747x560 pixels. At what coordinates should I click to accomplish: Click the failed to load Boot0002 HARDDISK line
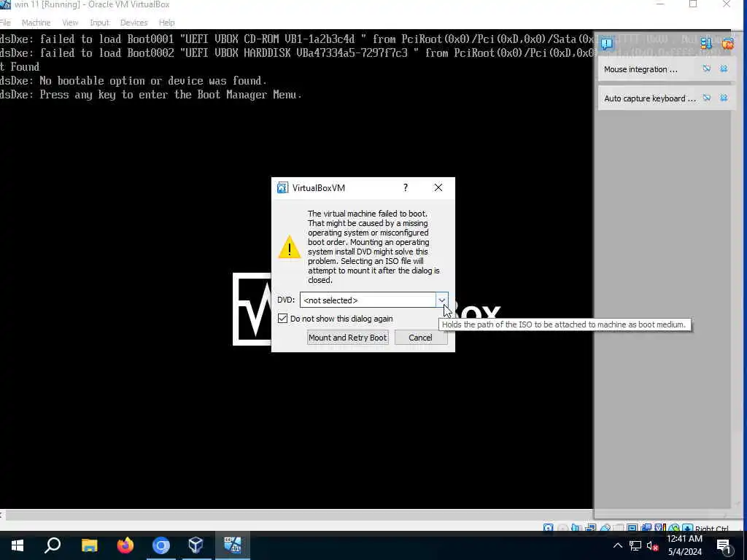click(296, 52)
